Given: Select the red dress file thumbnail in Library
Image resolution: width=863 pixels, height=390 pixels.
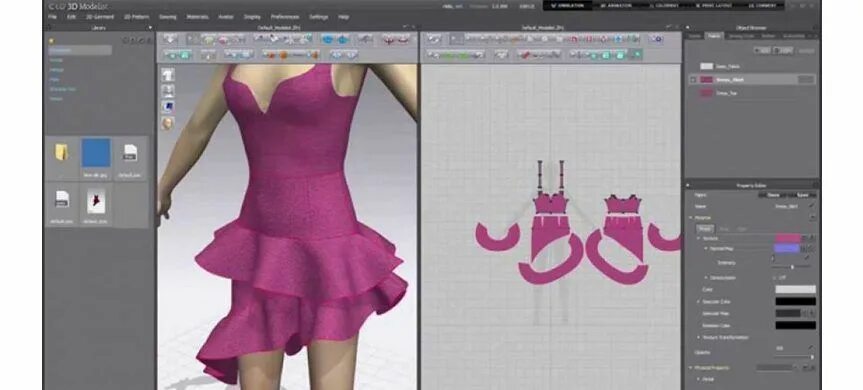Looking at the screenshot, I should (x=96, y=202).
